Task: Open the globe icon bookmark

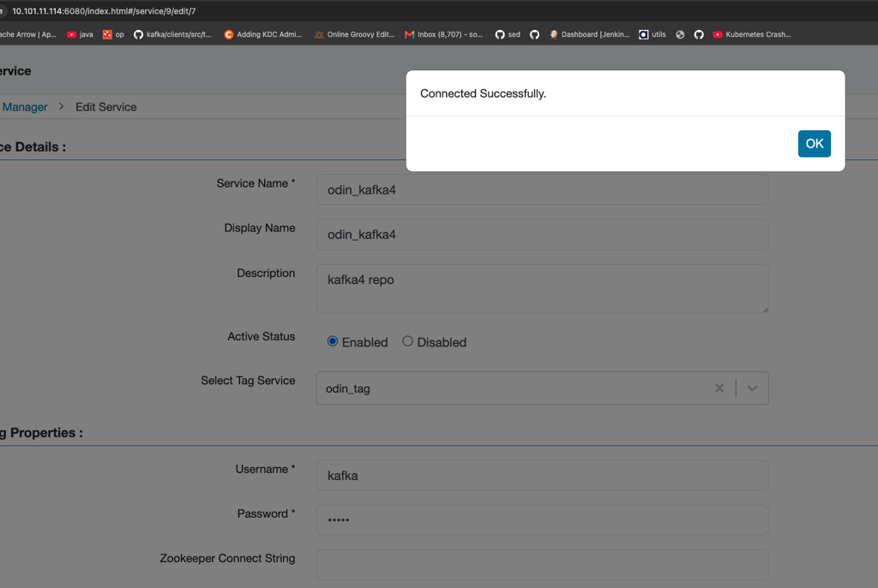Action: pyautogui.click(x=680, y=35)
